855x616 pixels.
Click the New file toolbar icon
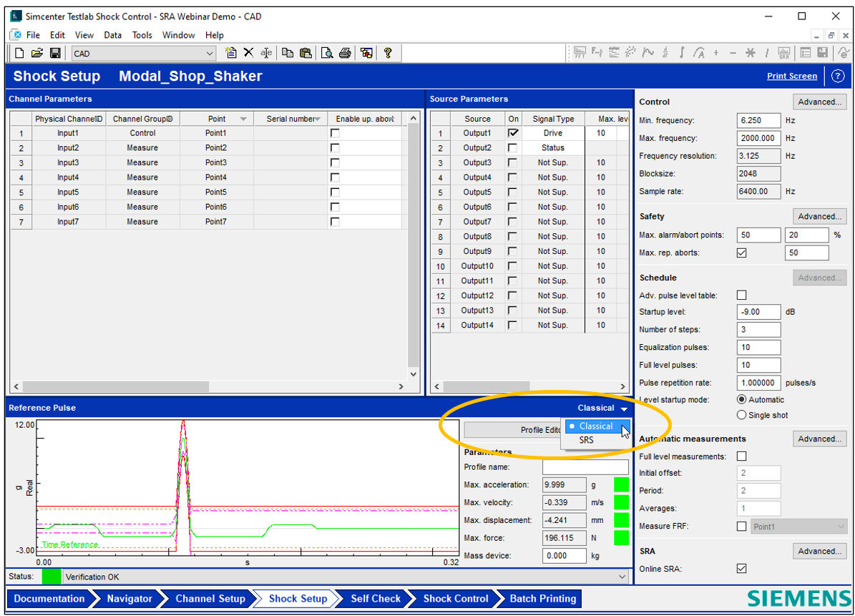[x=19, y=53]
